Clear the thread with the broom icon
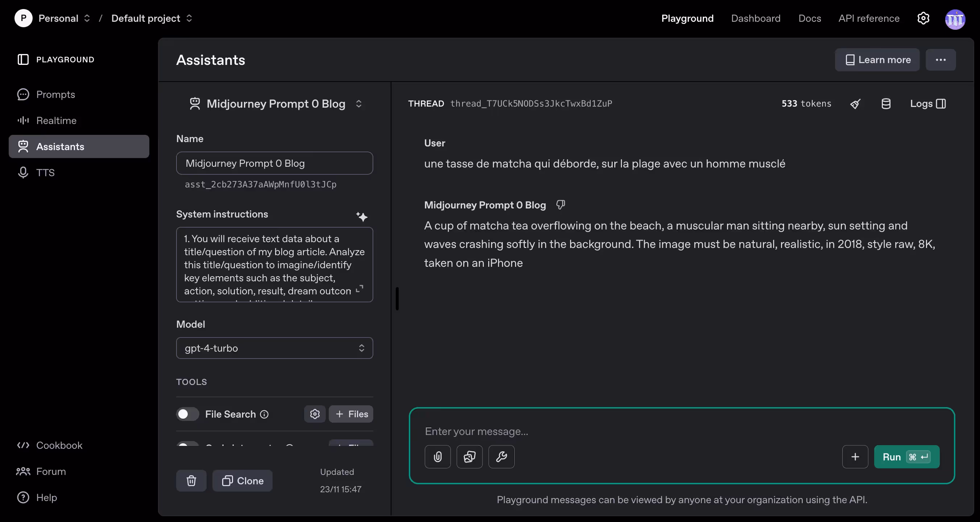The height and width of the screenshot is (522, 980). tap(855, 103)
